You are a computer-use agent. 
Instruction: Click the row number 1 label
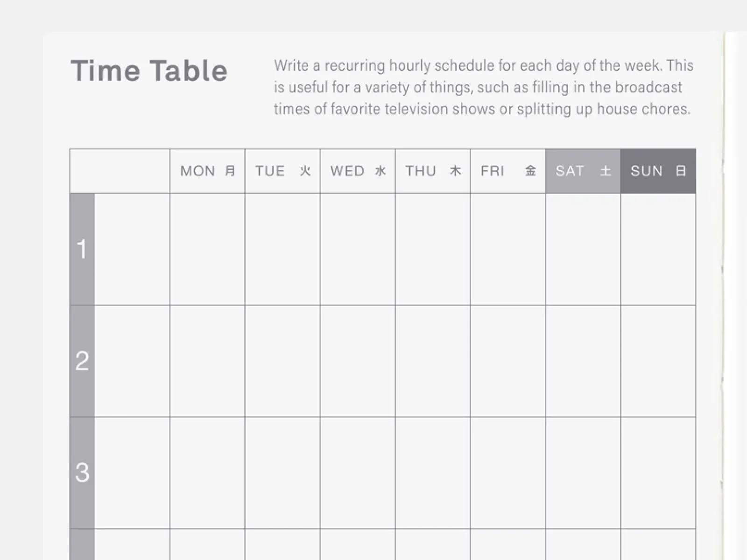[x=82, y=249]
